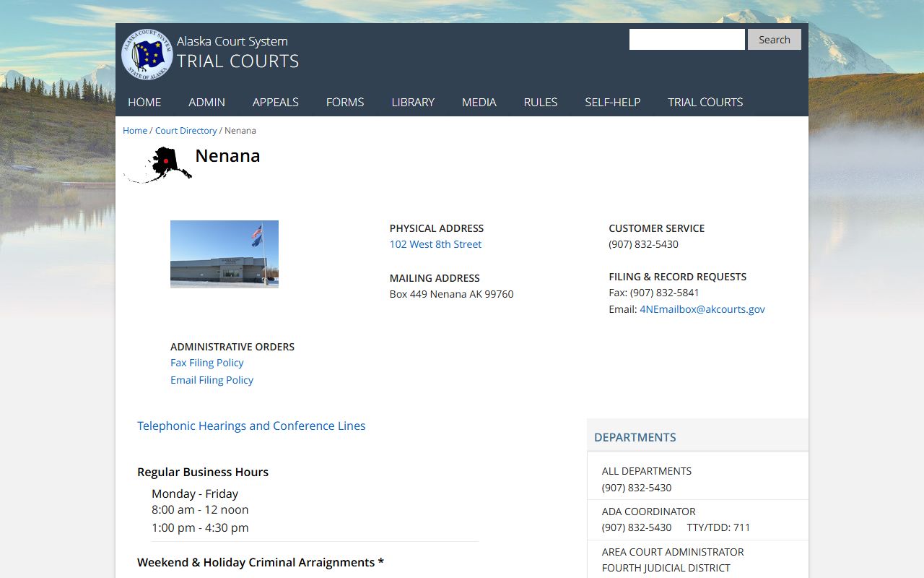Open the FORMS menu item
The width and height of the screenshot is (924, 578).
345,102
